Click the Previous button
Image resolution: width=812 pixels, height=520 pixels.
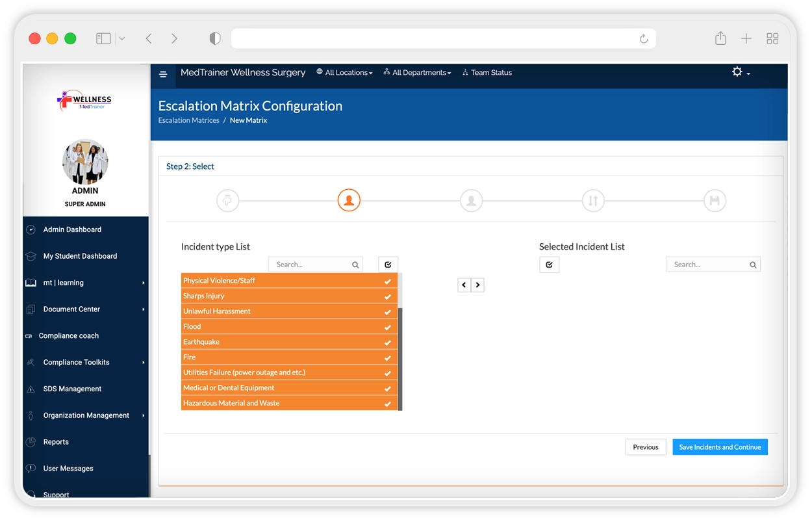click(x=645, y=447)
